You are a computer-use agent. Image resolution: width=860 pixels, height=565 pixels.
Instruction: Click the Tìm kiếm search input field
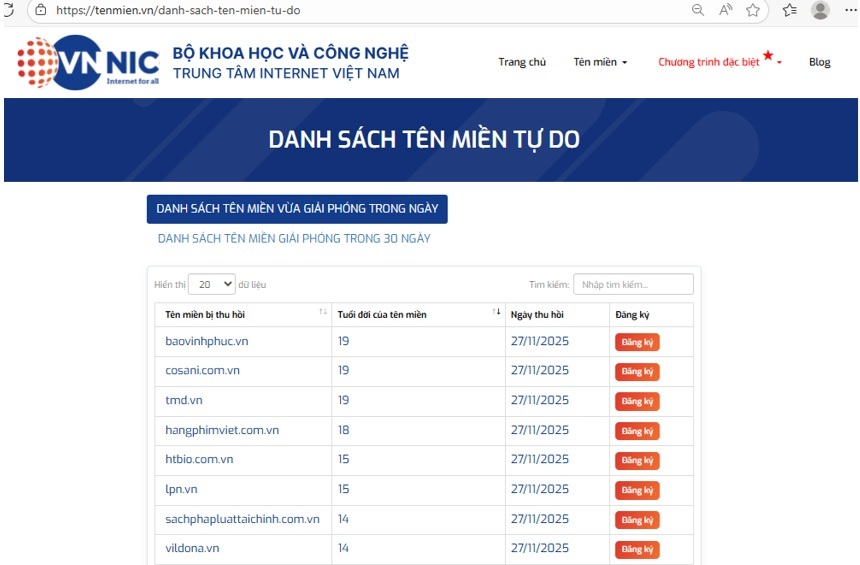click(x=633, y=284)
